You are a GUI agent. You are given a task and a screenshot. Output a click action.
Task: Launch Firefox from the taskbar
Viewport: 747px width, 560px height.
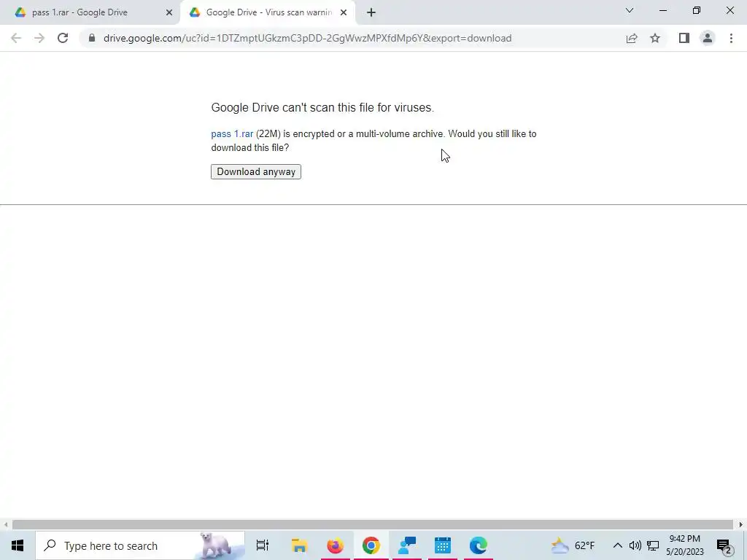(335, 545)
